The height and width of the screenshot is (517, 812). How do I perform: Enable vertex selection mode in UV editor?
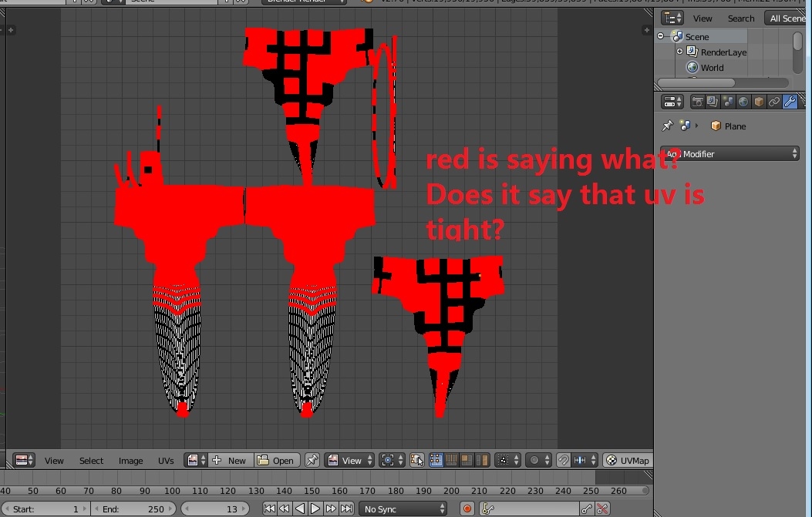coord(436,460)
